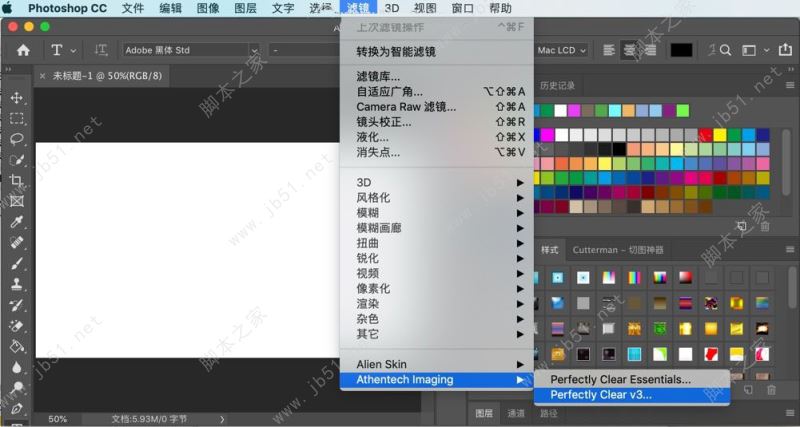The height and width of the screenshot is (427, 800).
Task: Select the Eraser tool
Action: [16, 325]
